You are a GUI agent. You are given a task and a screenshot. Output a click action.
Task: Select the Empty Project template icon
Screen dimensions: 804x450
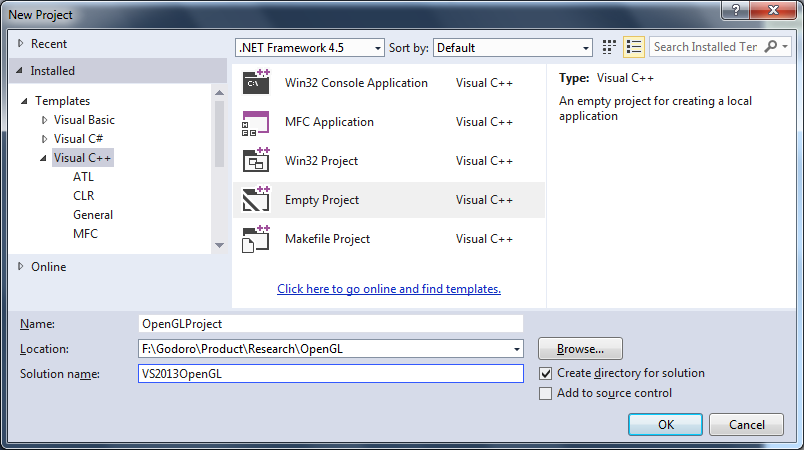click(x=256, y=199)
